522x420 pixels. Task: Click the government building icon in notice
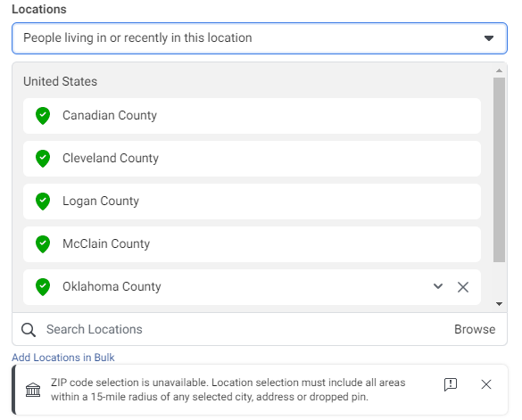coord(33,390)
